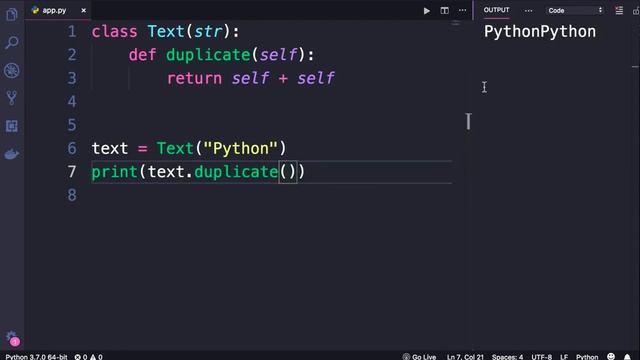Open editor More Actions ellipsis menu
Viewport: 640px width, 360px height.
(462, 11)
